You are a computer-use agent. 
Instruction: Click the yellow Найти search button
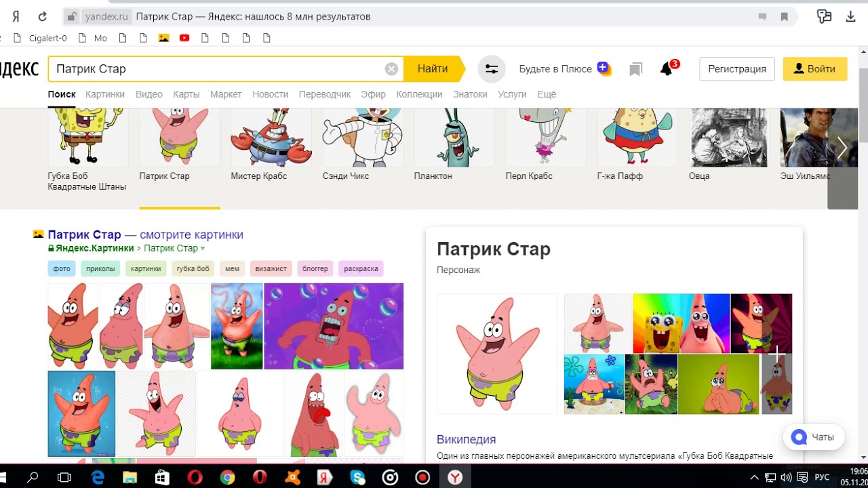(x=433, y=68)
